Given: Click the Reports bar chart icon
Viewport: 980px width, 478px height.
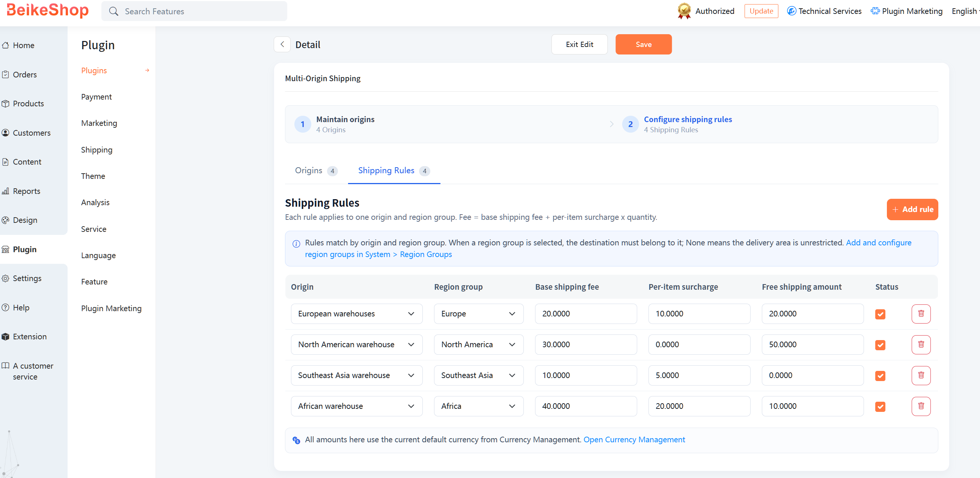Looking at the screenshot, I should point(5,191).
